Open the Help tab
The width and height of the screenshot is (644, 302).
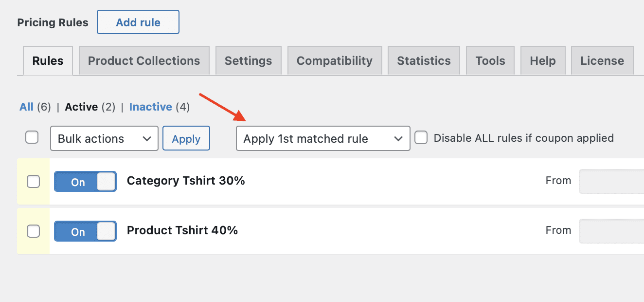point(543,60)
